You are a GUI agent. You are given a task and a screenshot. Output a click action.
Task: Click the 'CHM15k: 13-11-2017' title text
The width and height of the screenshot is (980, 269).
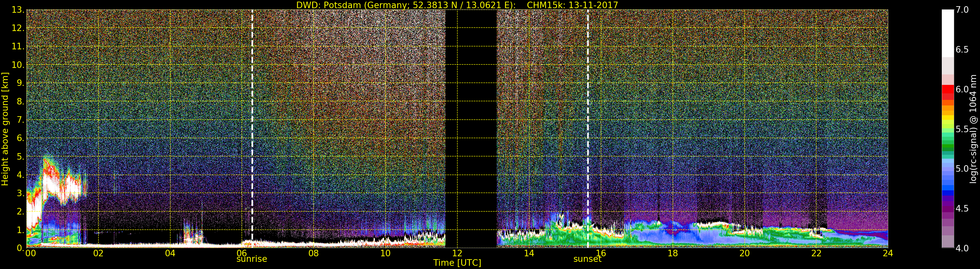click(x=572, y=5)
